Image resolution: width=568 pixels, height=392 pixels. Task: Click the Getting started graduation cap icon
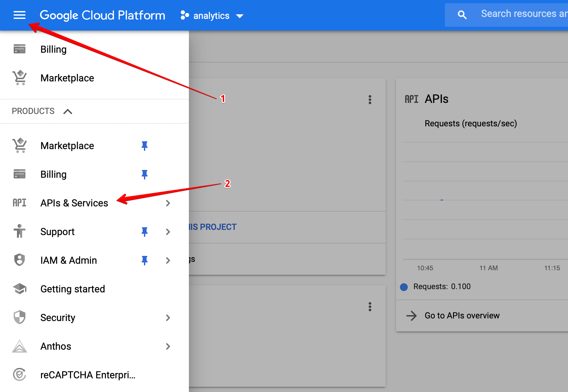(x=20, y=289)
